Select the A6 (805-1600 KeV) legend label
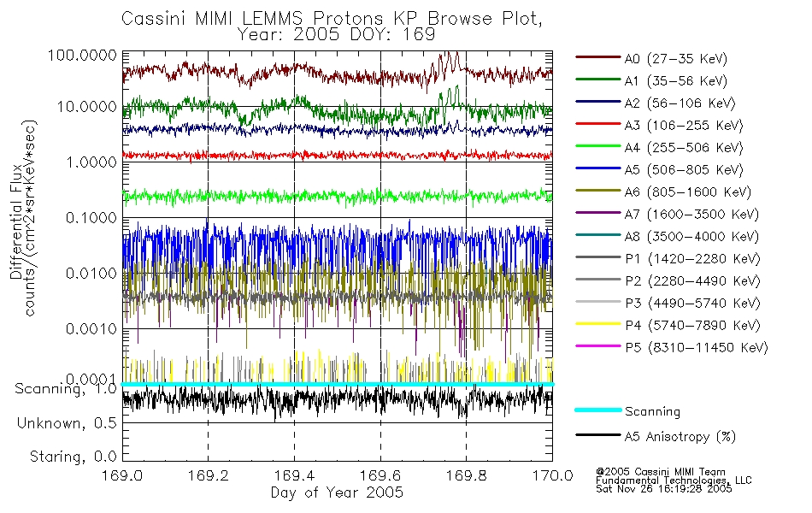This screenshot has width=812, height=513. 688,192
